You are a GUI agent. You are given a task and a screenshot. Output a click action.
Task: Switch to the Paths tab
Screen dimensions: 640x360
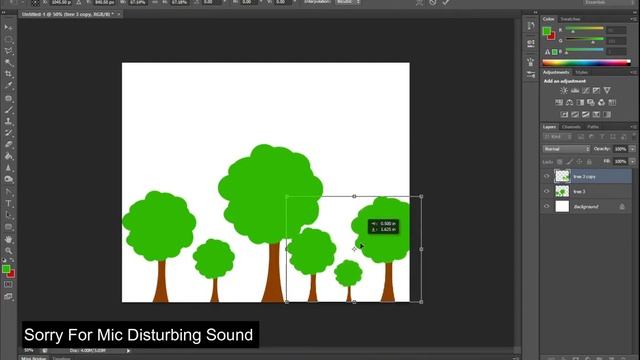tap(593, 127)
